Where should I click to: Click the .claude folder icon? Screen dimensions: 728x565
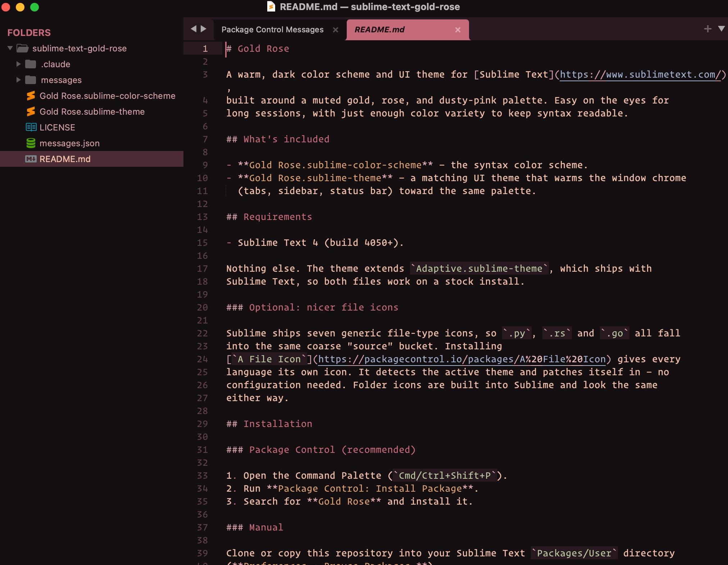coord(31,64)
